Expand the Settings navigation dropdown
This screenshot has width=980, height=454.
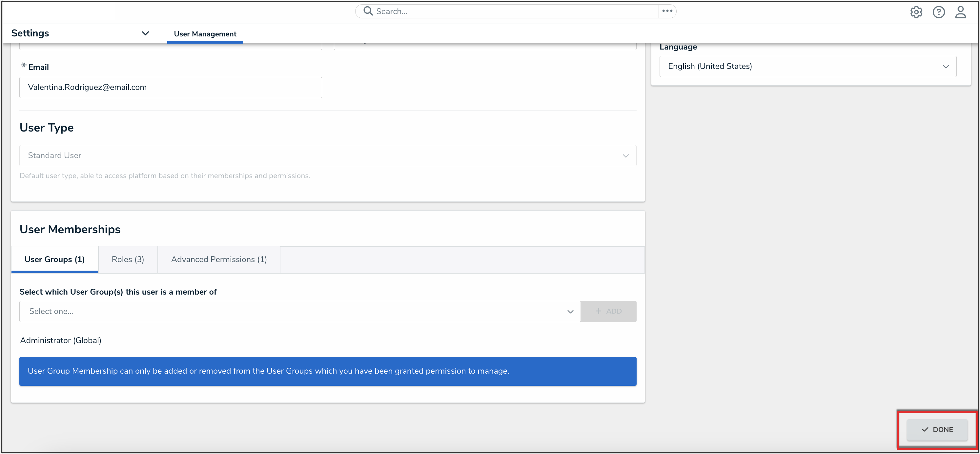145,33
